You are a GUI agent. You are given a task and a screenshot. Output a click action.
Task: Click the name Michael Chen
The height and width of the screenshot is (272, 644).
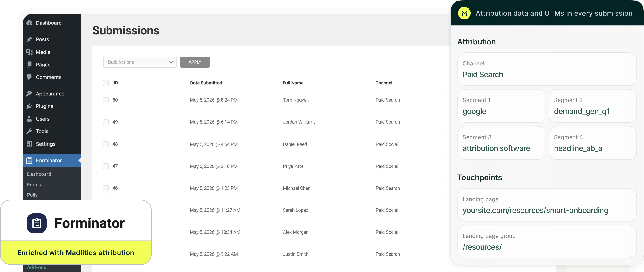[x=296, y=188]
